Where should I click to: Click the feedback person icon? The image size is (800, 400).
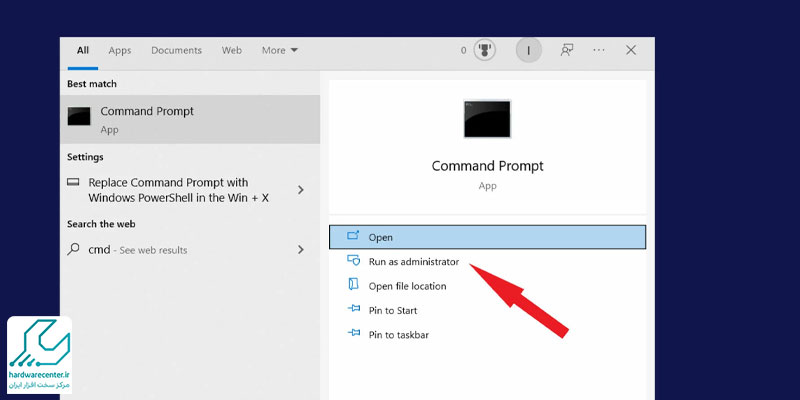[x=567, y=50]
